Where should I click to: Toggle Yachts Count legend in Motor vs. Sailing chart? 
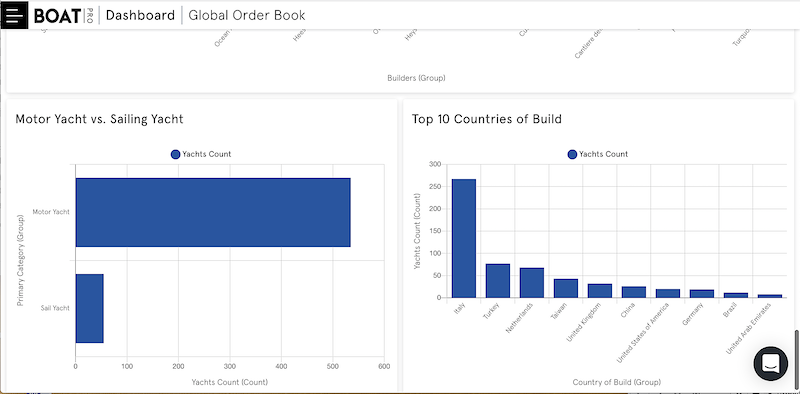(x=201, y=154)
